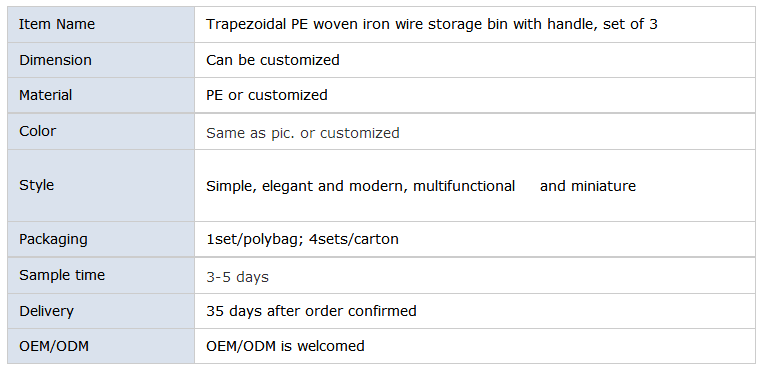761x369 pixels.
Task: Click the Style row label
Action: pyautogui.click(x=36, y=185)
